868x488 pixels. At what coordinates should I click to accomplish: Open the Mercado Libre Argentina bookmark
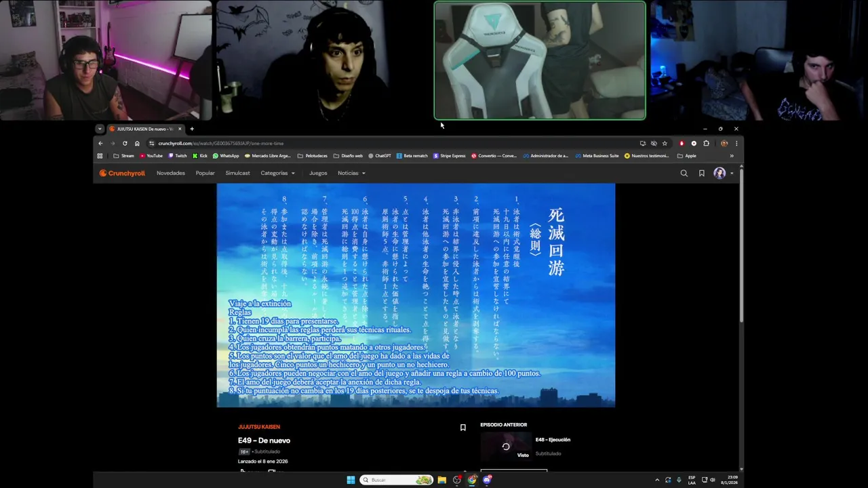coord(267,156)
